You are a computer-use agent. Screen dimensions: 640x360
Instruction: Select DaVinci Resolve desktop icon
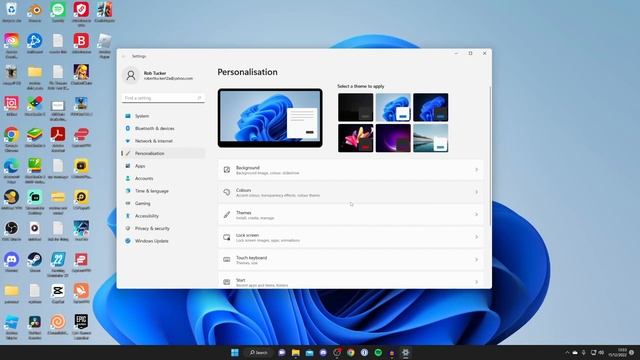[x=35, y=326]
